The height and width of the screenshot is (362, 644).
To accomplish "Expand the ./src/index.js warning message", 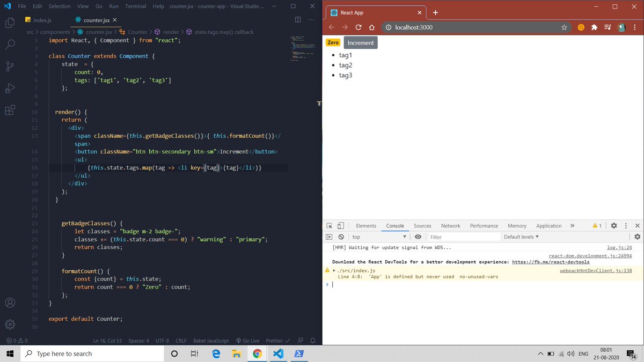I will [335, 270].
